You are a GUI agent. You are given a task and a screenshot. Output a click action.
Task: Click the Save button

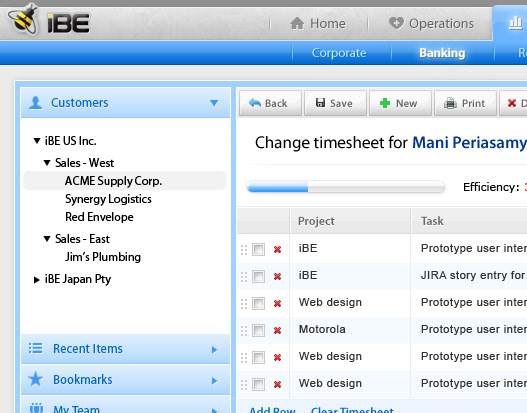(x=335, y=103)
